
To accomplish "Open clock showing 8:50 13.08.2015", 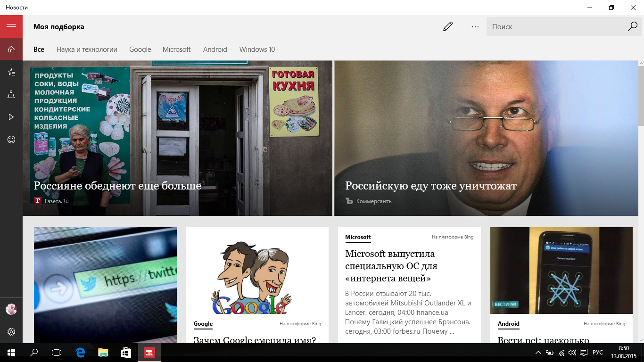I will pos(624,353).
